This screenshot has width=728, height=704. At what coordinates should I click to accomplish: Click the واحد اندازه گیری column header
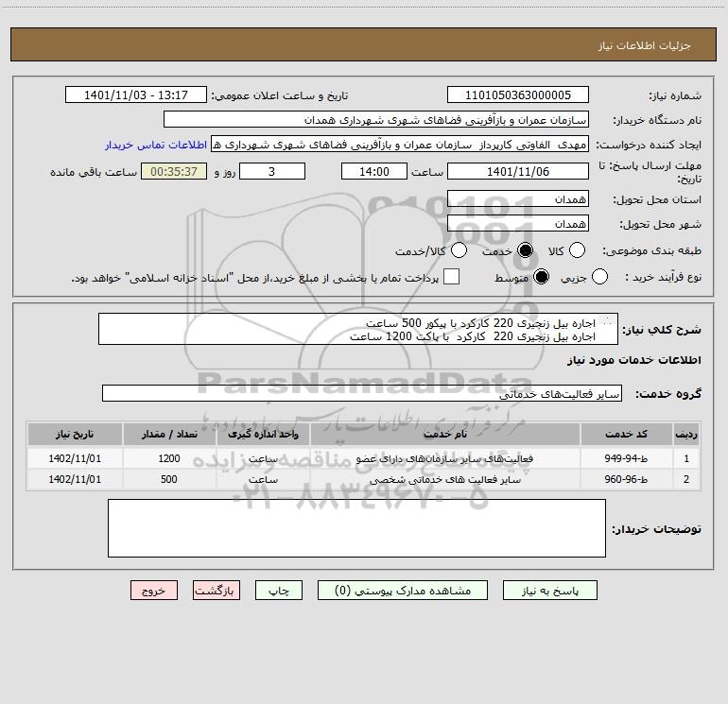click(263, 434)
